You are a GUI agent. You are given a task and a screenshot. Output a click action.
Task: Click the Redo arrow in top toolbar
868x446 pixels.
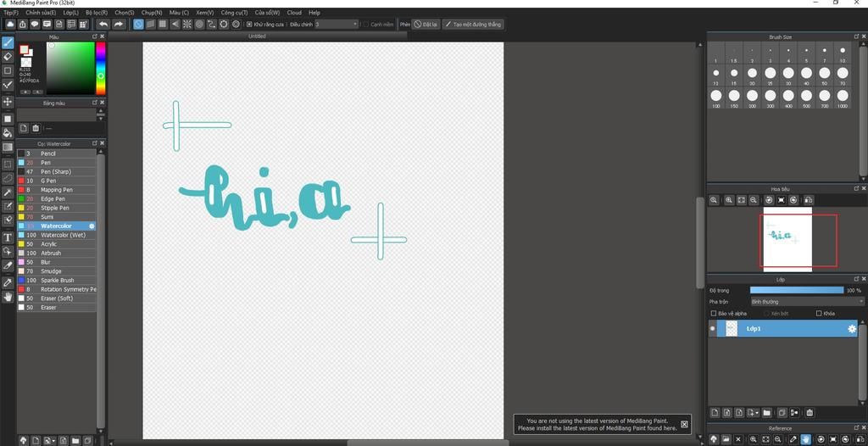tap(118, 25)
